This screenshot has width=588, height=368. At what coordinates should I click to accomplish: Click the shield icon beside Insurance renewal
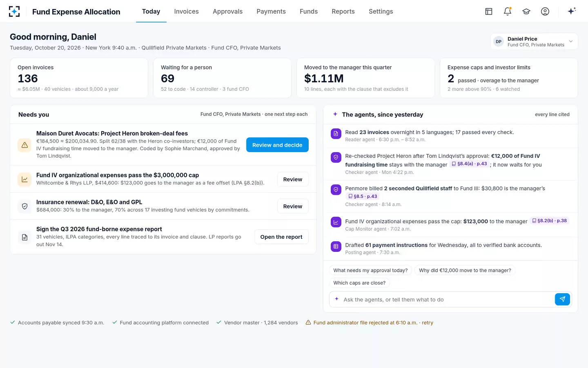pyautogui.click(x=24, y=206)
